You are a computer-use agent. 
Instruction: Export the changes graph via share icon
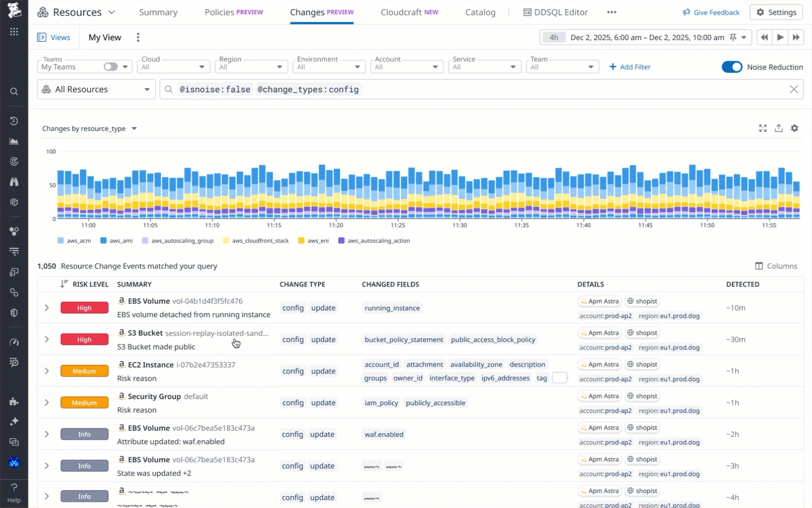tap(779, 128)
